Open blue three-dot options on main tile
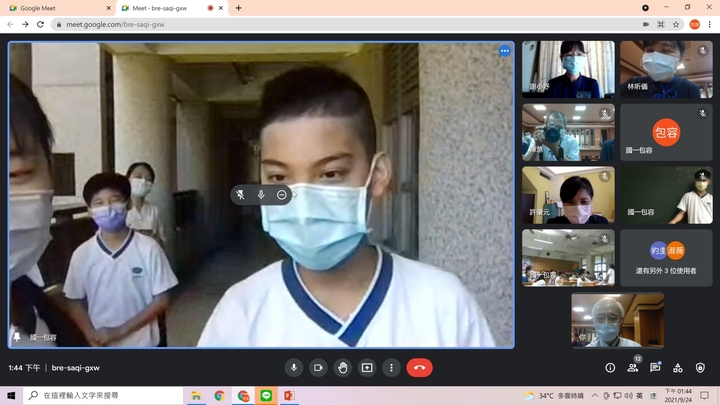 coord(504,51)
